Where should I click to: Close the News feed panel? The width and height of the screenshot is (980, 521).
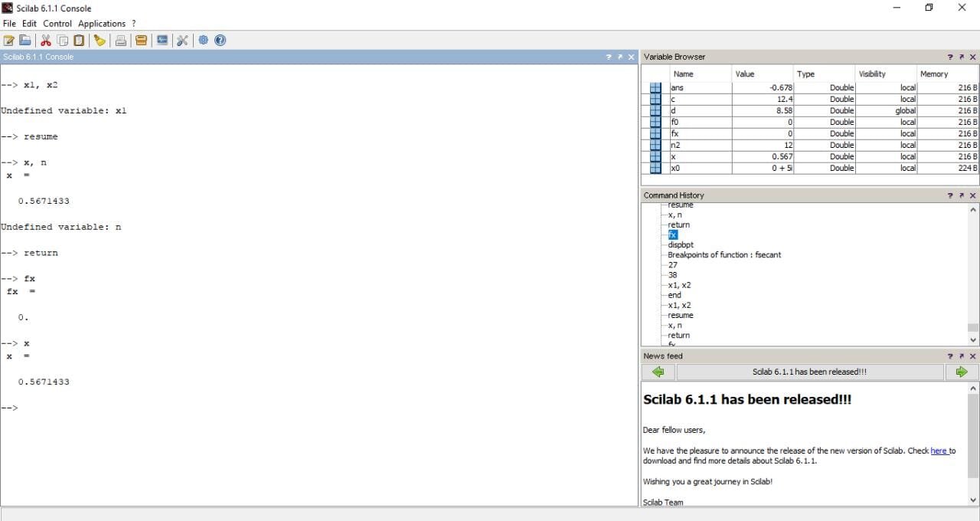pos(972,356)
